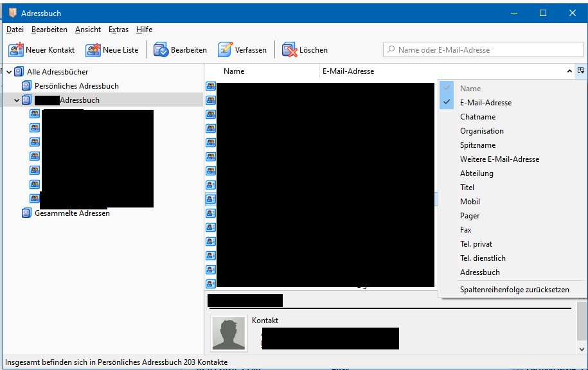Click the Neue Liste toolbar icon
The height and width of the screenshot is (370, 588).
[x=94, y=49]
